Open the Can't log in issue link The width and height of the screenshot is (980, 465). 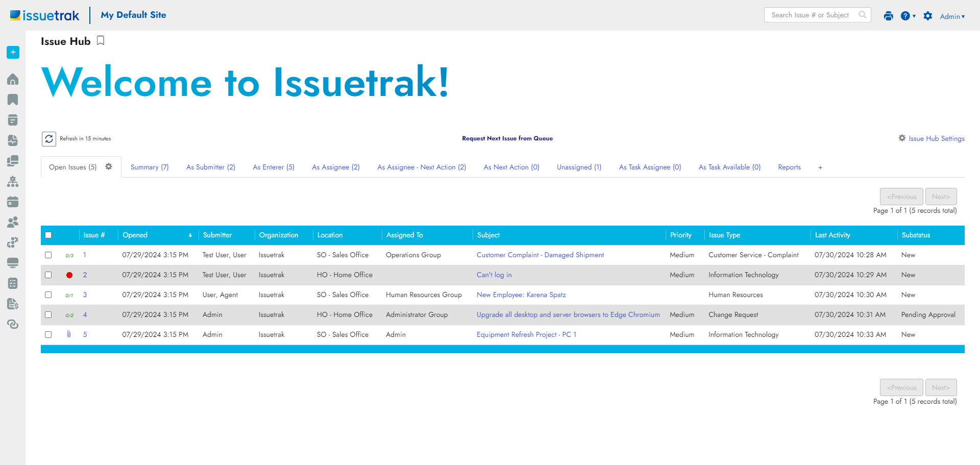coord(494,275)
